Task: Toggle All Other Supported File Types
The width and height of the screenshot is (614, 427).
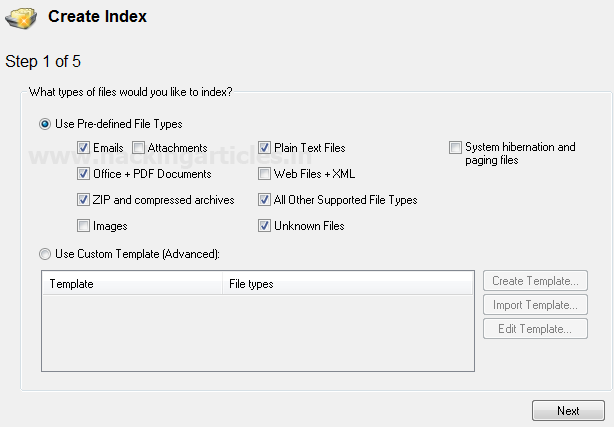Action: [x=265, y=200]
